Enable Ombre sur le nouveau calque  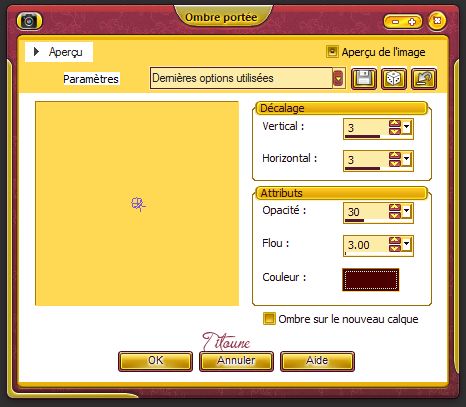click(269, 319)
